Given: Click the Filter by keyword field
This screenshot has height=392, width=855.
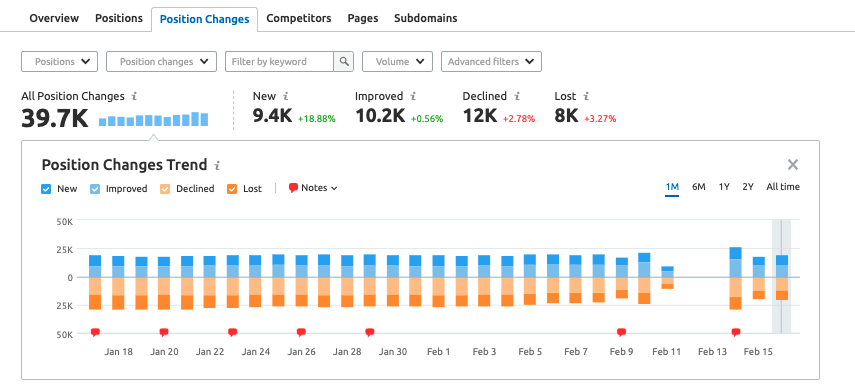Looking at the screenshot, I should coord(279,62).
